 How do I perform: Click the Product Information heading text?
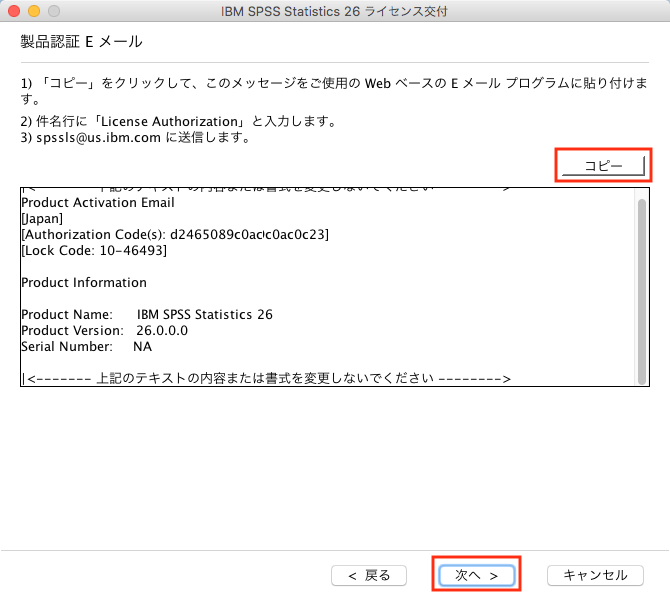pyautogui.click(x=84, y=282)
